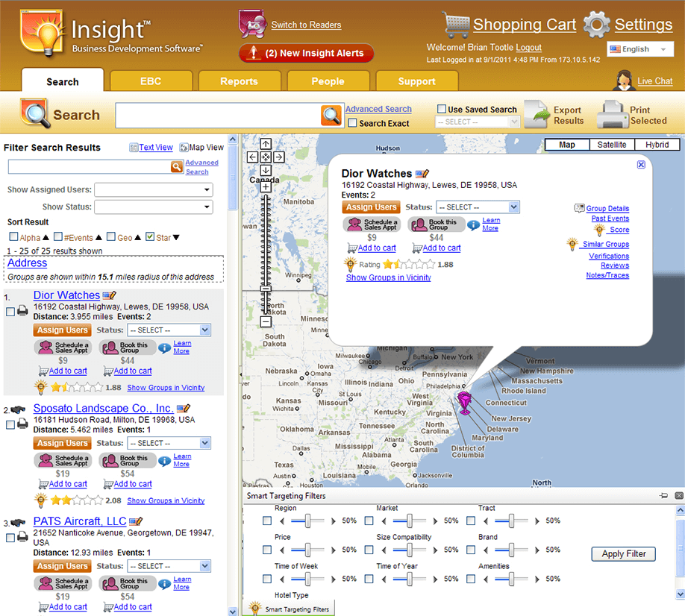The height and width of the screenshot is (616, 685).
Task: Click the Print Selected printer icon
Action: [x=612, y=114]
